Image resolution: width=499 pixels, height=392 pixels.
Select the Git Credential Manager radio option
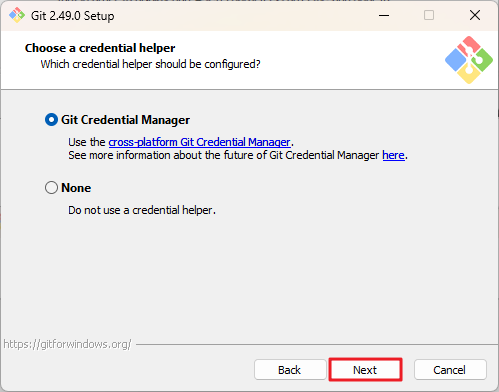(x=51, y=120)
